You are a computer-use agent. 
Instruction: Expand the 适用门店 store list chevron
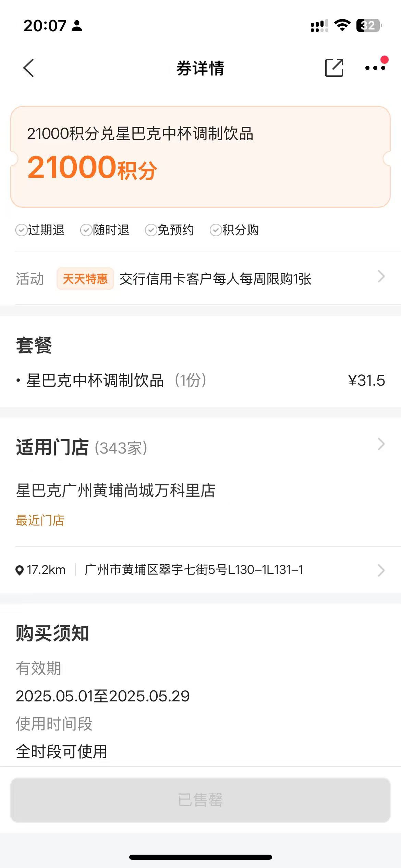(381, 444)
